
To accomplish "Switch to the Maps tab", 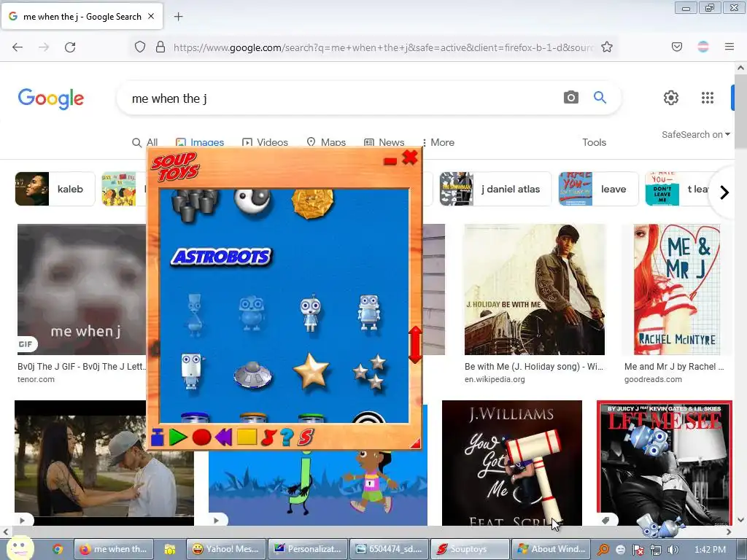I will coord(326,142).
